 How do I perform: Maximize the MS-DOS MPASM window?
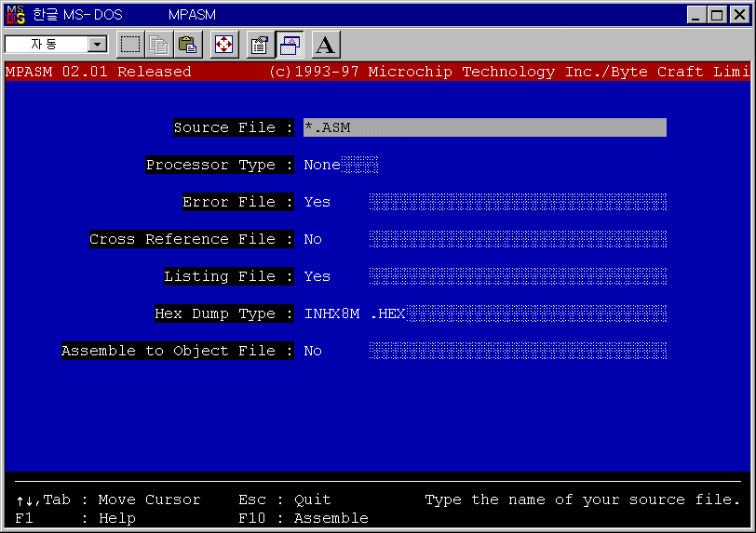[x=717, y=15]
